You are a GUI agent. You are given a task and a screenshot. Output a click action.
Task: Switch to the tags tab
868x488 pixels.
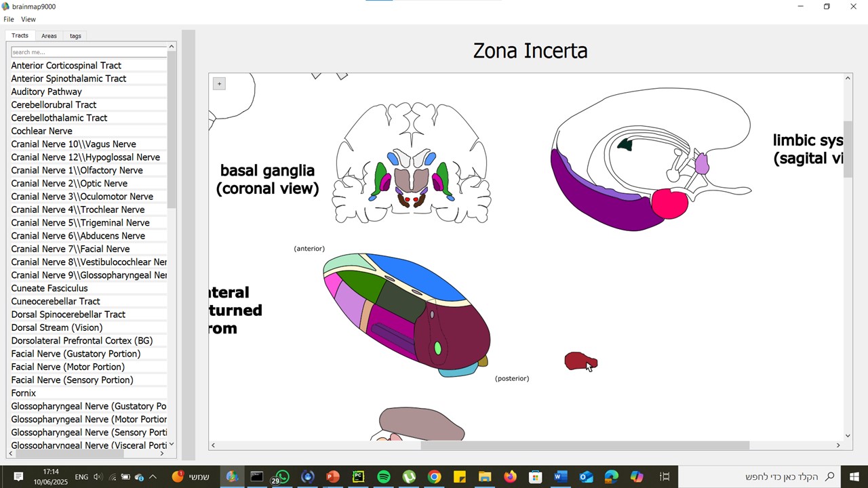click(75, 36)
